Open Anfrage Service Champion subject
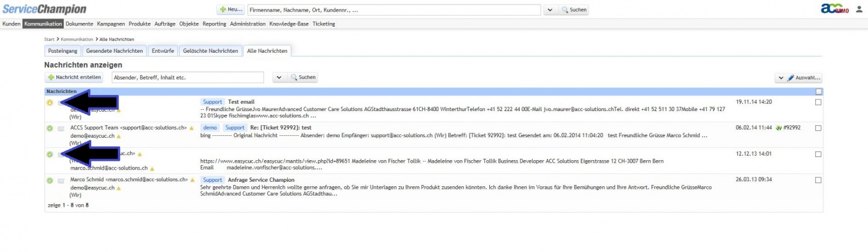Image resolution: width=868 pixels, height=252 pixels. pyautogui.click(x=261, y=180)
